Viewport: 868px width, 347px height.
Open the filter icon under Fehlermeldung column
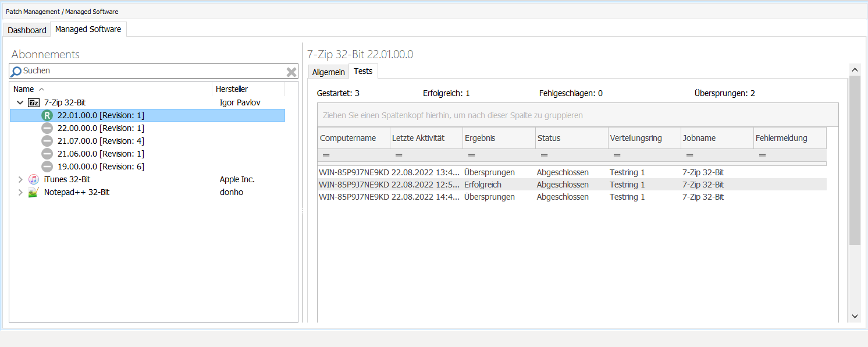click(762, 155)
